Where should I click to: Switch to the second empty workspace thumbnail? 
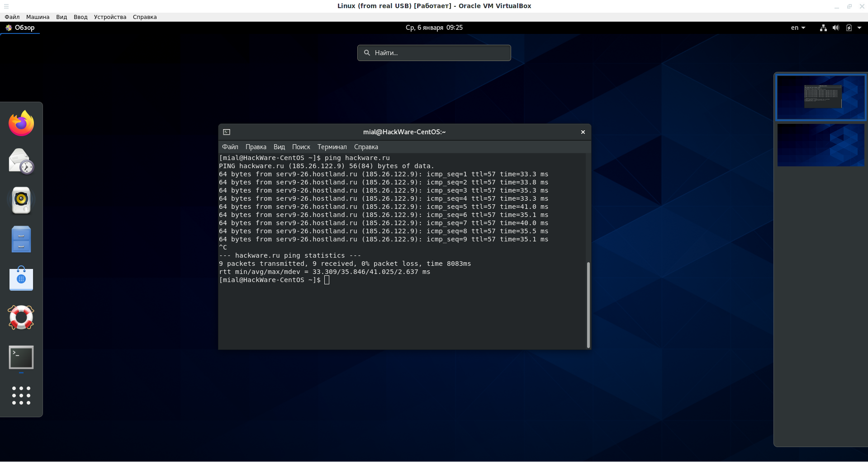click(x=821, y=145)
